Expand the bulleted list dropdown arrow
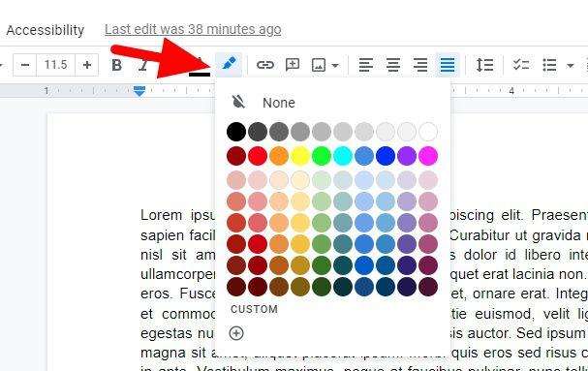588x371 pixels. [570, 66]
